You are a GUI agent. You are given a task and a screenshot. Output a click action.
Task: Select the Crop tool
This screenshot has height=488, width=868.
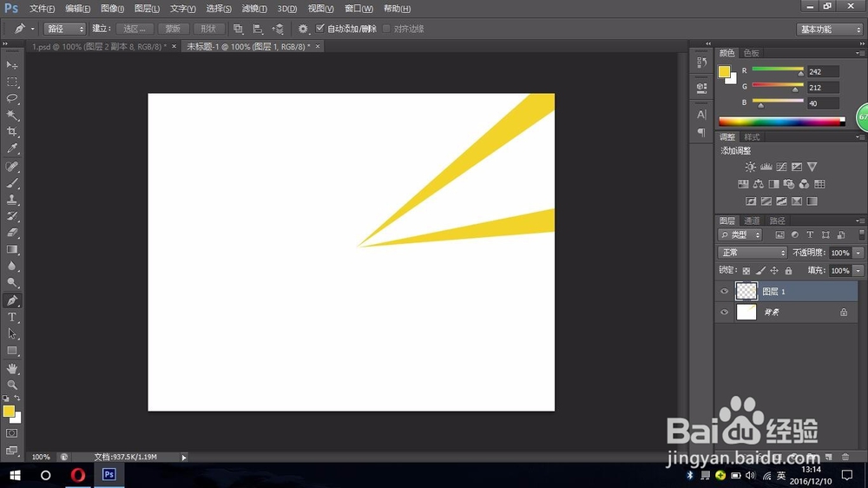(12, 132)
